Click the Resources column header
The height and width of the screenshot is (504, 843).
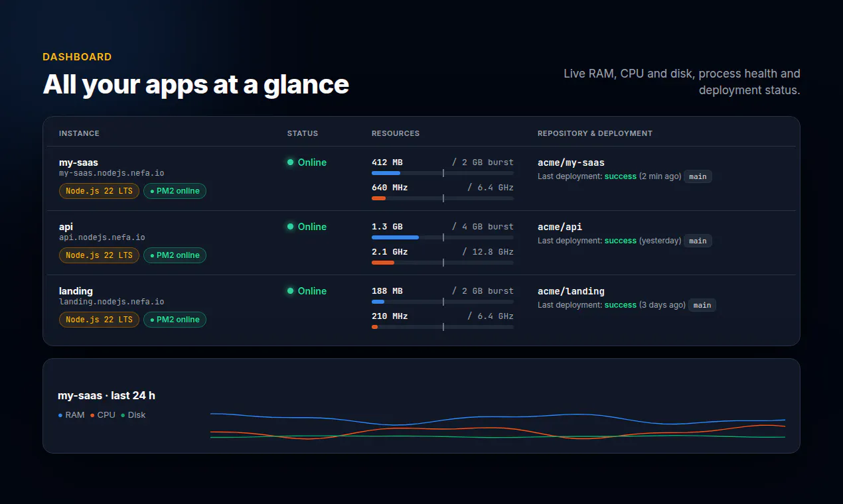coord(396,133)
